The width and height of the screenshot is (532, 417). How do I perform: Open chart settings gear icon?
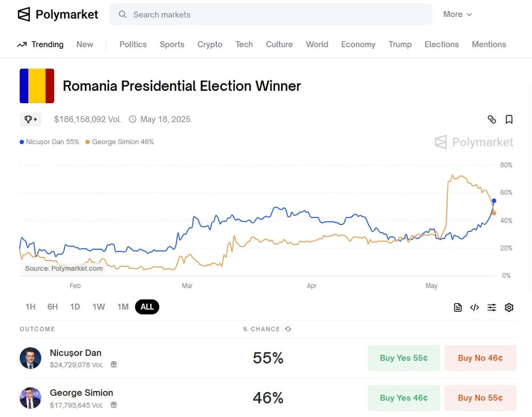click(x=509, y=307)
